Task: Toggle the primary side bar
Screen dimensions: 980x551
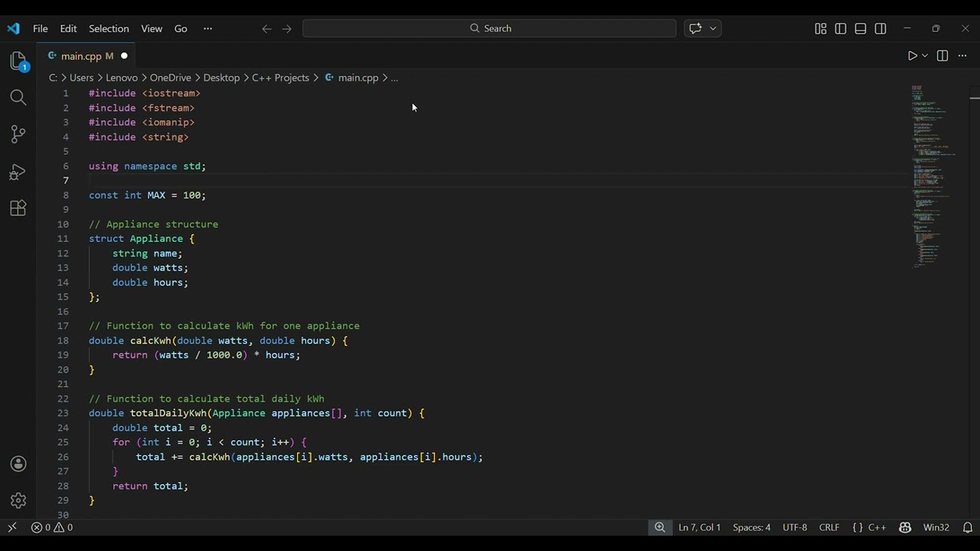Action: click(x=841, y=28)
